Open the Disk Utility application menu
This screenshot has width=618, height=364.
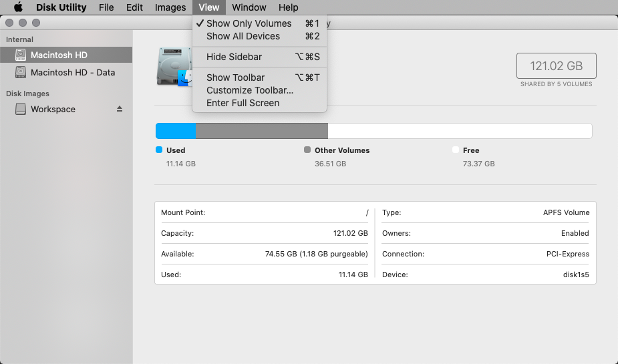pos(61,7)
